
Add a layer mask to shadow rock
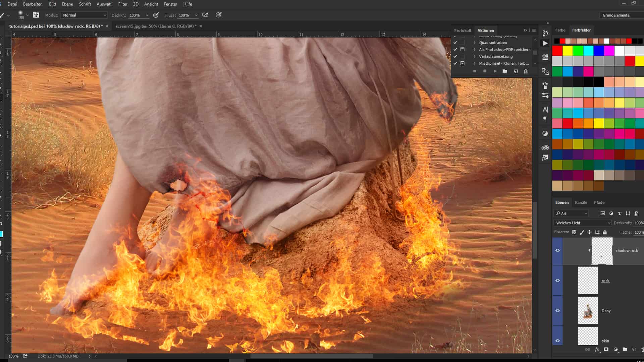[606, 349]
